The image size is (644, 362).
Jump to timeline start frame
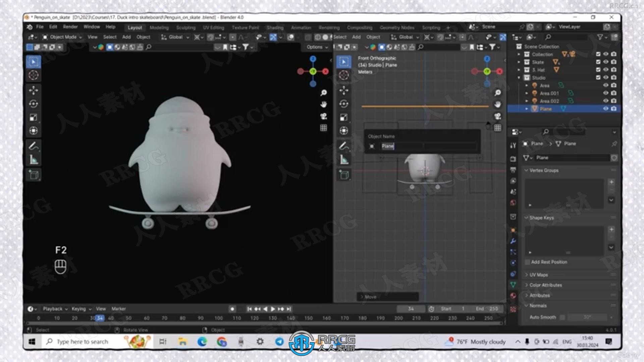[x=249, y=309]
